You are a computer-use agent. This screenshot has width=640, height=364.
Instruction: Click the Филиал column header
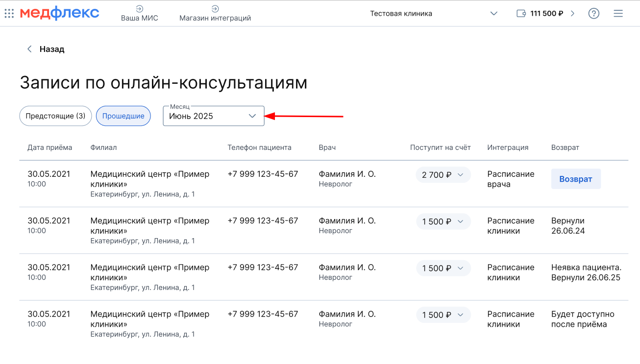click(x=103, y=147)
